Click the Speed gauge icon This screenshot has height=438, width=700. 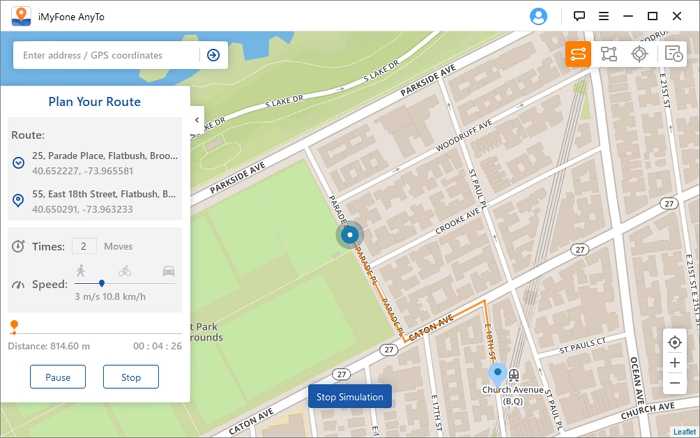[18, 285]
